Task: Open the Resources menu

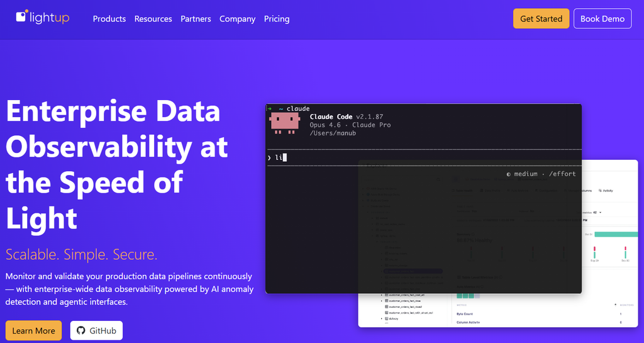Action: [153, 19]
